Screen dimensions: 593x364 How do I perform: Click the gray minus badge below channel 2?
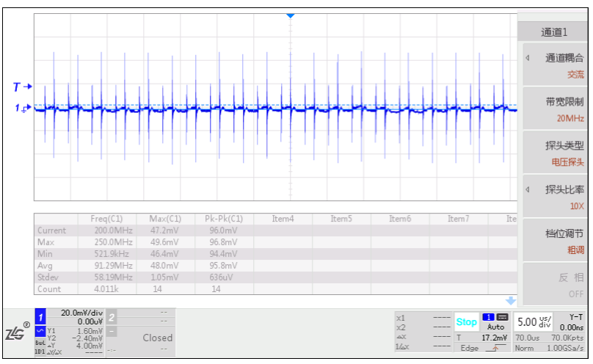tap(112, 332)
